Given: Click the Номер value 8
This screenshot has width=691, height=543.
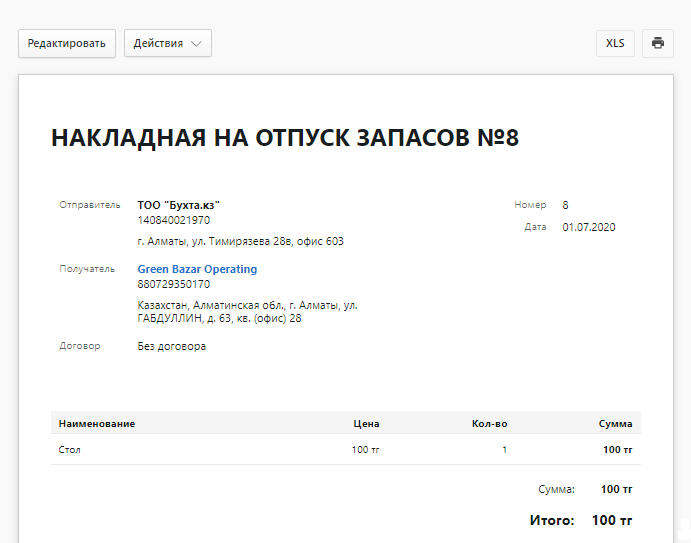Looking at the screenshot, I should click(x=565, y=205).
